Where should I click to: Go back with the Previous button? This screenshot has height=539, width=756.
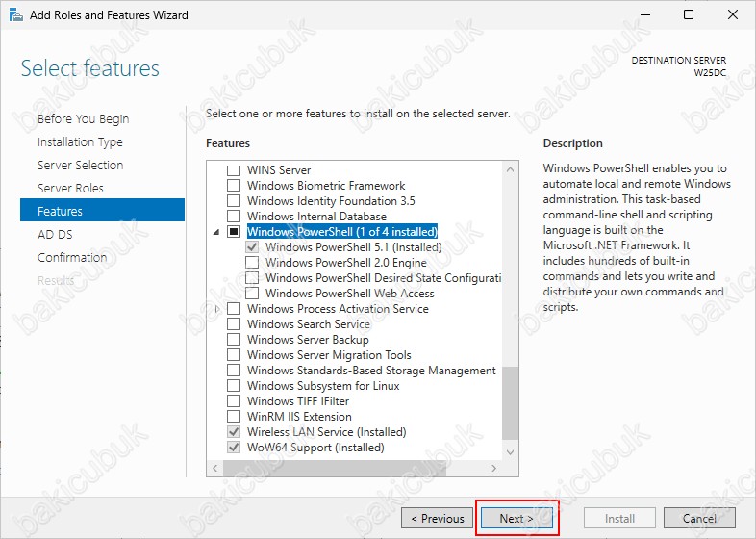click(438, 518)
